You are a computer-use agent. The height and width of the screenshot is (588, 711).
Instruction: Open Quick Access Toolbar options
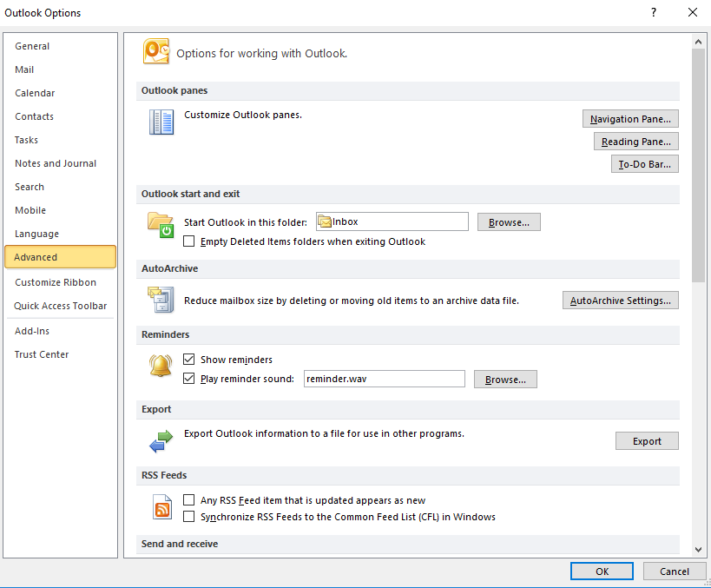click(x=60, y=307)
